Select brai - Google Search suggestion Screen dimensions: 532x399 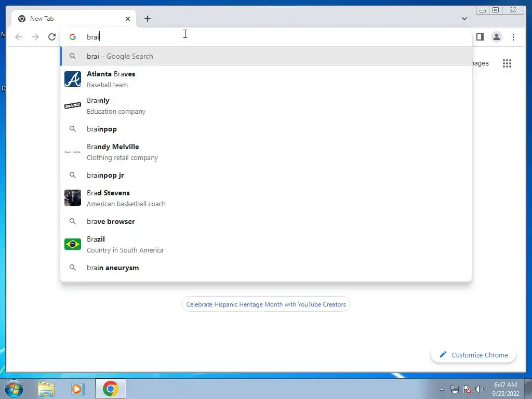click(x=266, y=56)
